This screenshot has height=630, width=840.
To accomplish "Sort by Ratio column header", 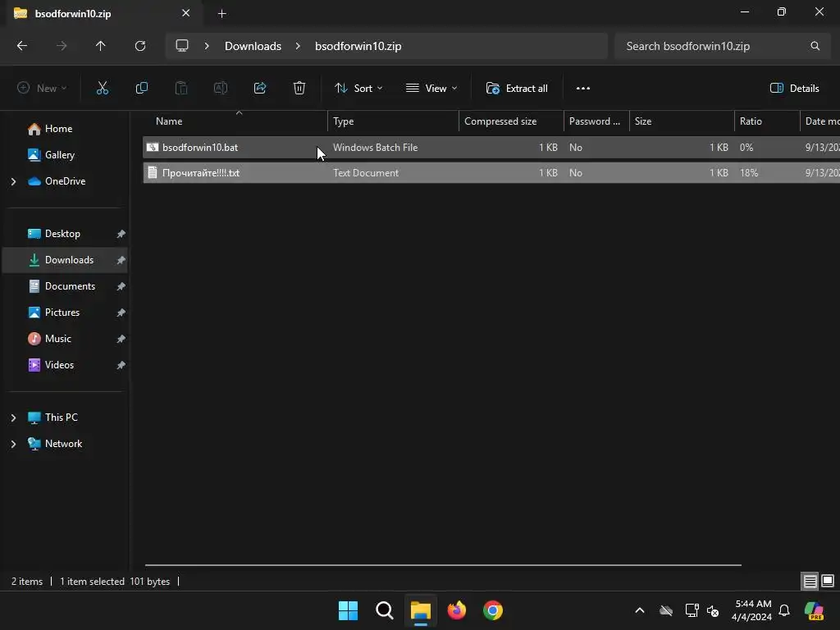I will (x=767, y=121).
